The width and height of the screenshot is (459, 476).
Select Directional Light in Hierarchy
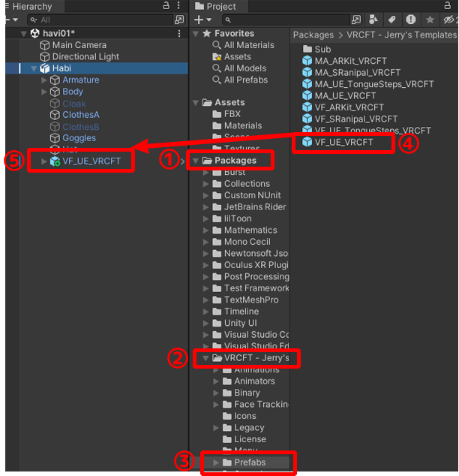pyautogui.click(x=85, y=56)
